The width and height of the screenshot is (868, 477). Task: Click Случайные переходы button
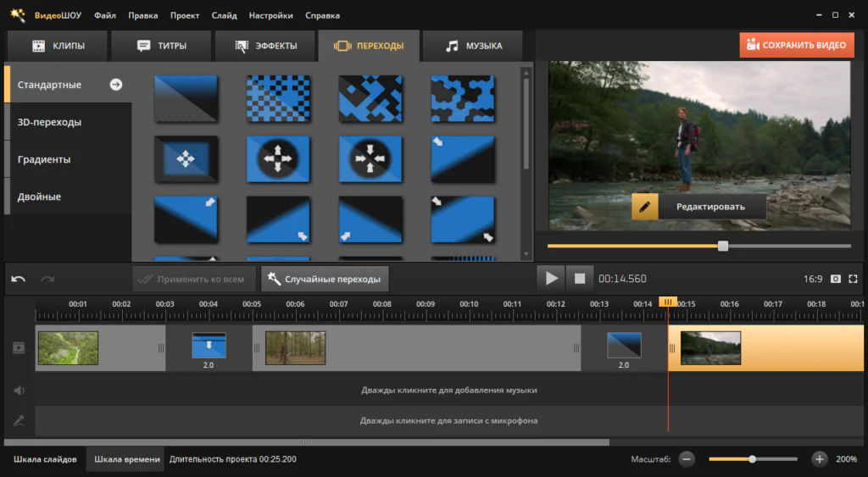(325, 279)
